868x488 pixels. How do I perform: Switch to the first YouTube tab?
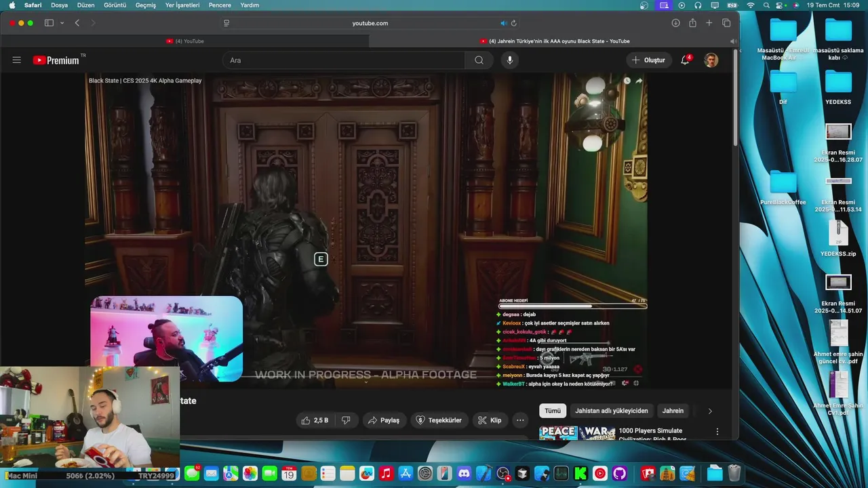point(184,41)
